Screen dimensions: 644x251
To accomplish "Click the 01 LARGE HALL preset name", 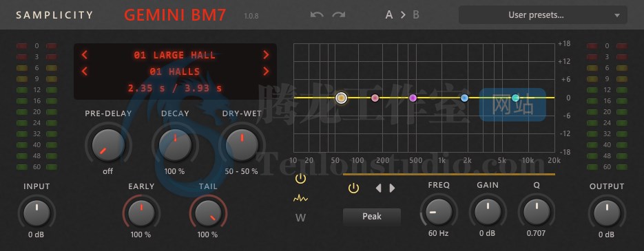I will click(175, 55).
